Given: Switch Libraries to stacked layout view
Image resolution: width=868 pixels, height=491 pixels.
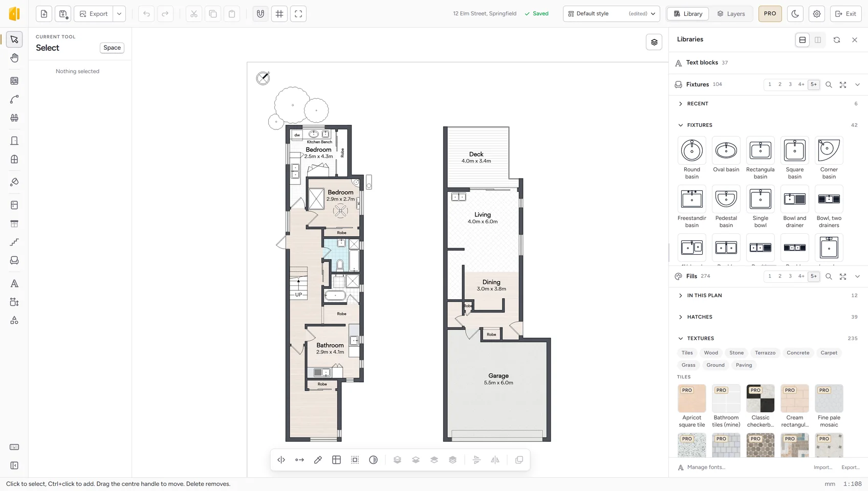Looking at the screenshot, I should click(802, 39).
